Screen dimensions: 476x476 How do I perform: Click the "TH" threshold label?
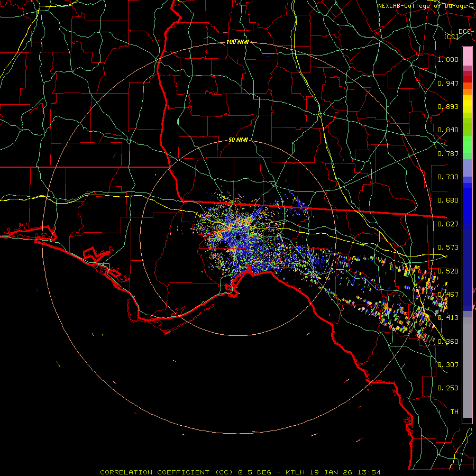pos(454,412)
